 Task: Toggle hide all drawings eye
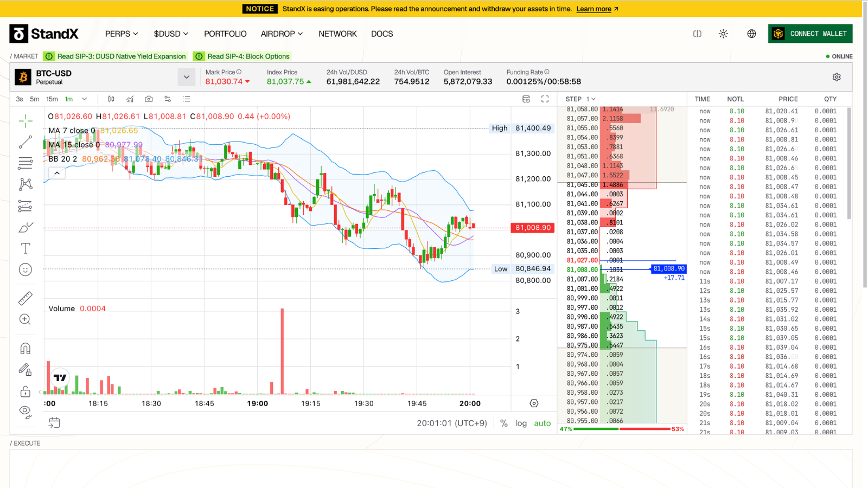[x=25, y=412]
